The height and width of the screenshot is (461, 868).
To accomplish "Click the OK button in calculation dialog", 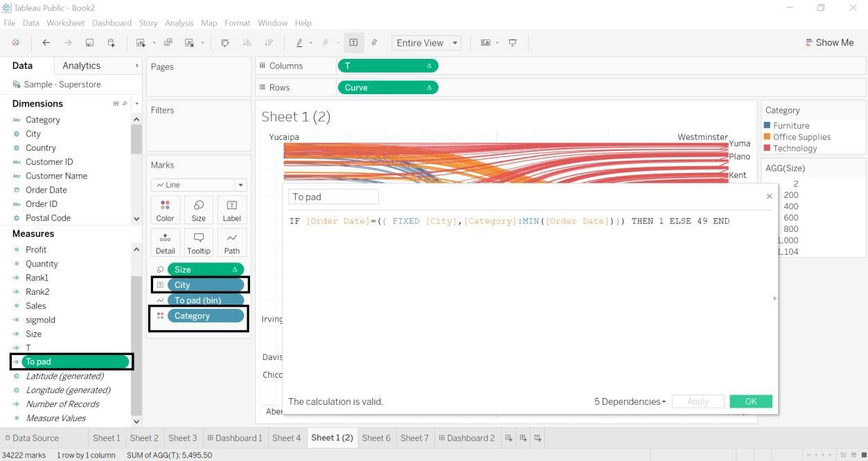I will pos(751,401).
